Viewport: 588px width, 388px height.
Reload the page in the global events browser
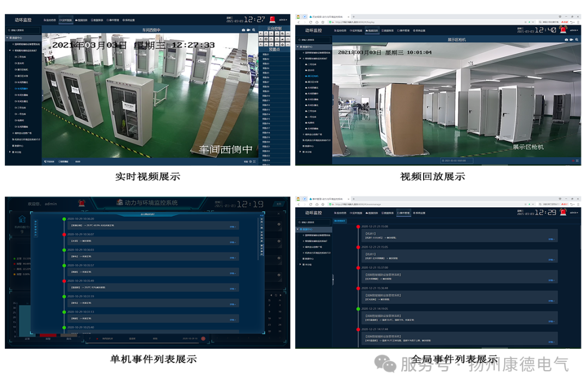(x=311, y=205)
